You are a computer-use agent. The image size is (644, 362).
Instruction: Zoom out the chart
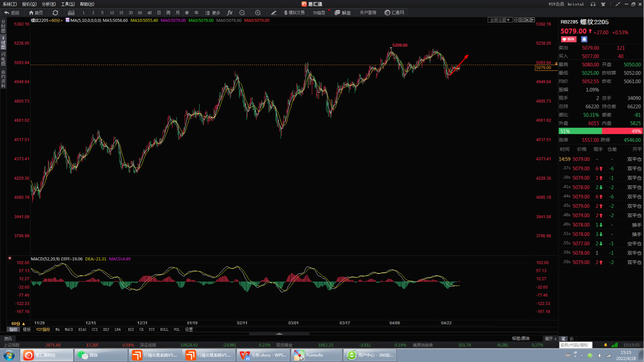[x=242, y=13]
